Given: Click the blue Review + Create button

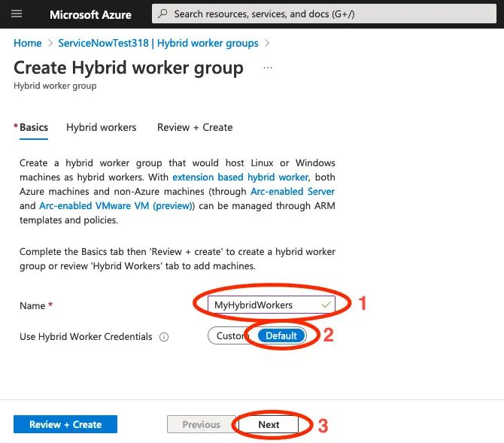Looking at the screenshot, I should click(x=65, y=424).
